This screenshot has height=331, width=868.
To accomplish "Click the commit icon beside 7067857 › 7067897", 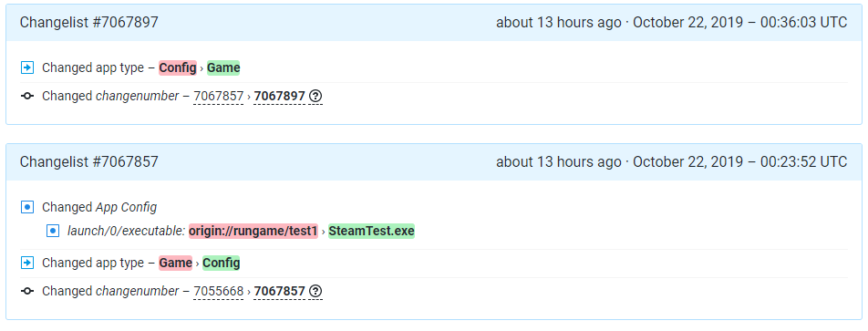I will 27,97.
